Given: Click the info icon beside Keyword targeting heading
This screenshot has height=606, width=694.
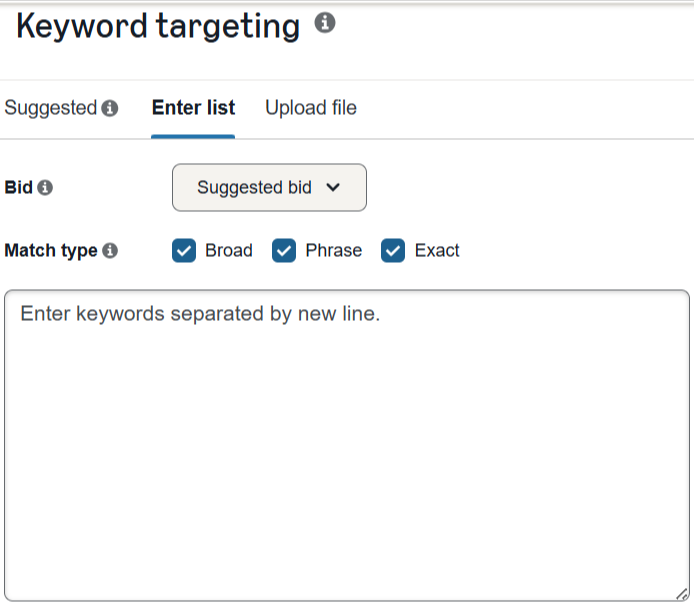Looking at the screenshot, I should pyautogui.click(x=324, y=22).
